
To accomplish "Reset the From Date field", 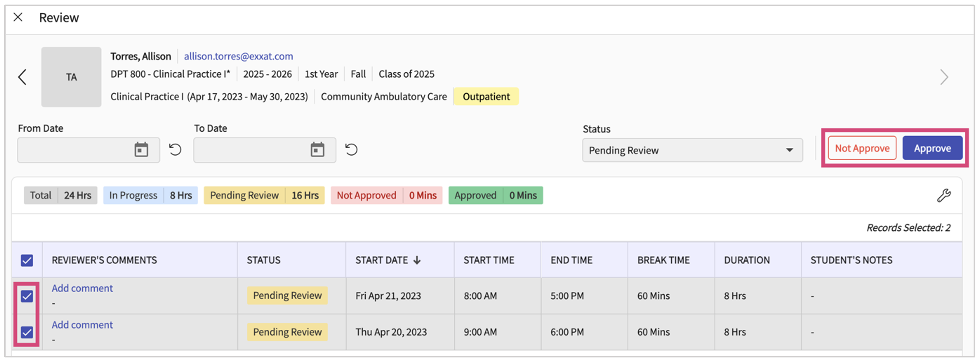I will coord(175,150).
